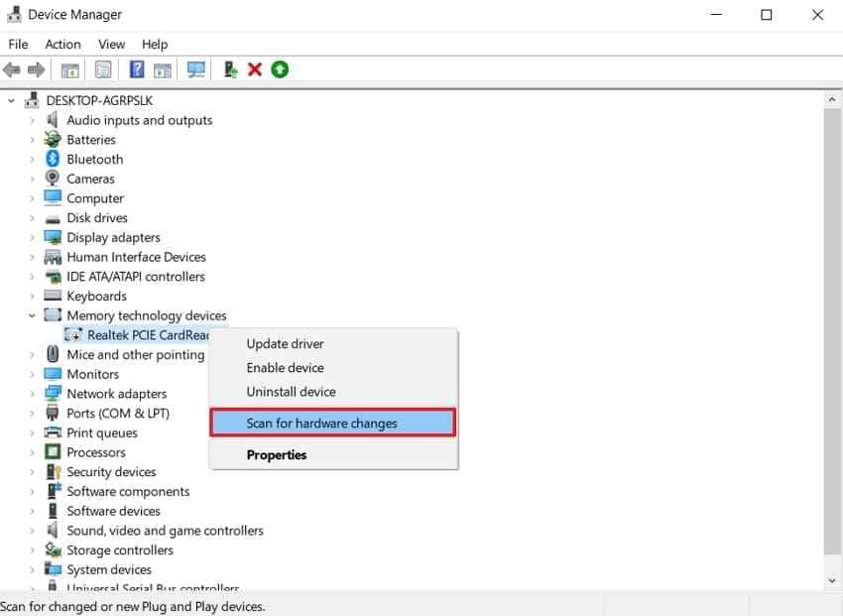Click the vertical scrollbar thumb
The height and width of the screenshot is (616, 843).
831,330
